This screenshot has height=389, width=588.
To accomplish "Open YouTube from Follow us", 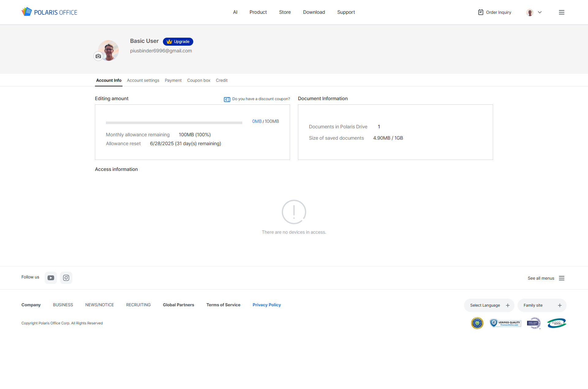I will 51,278.
